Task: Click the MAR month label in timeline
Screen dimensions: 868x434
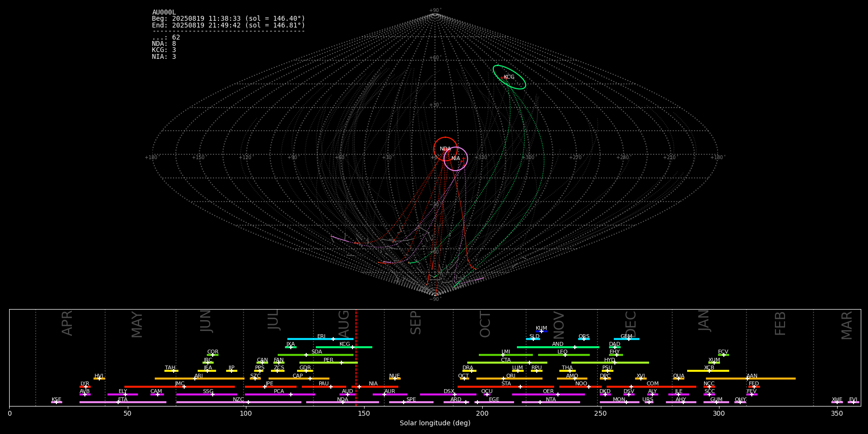Action: tap(847, 325)
